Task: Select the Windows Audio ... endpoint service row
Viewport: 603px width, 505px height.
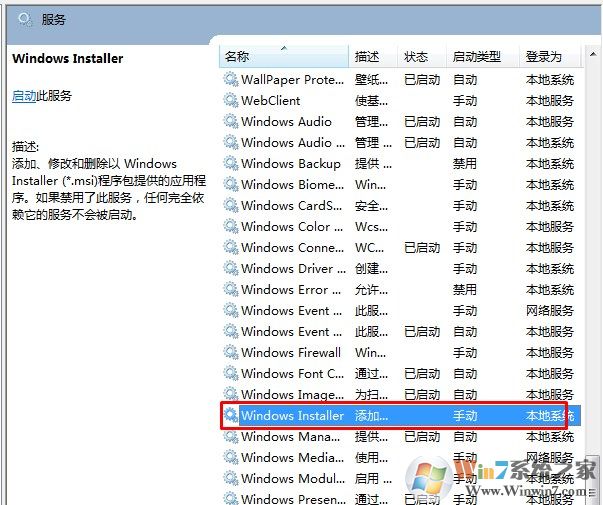Action: 400,142
